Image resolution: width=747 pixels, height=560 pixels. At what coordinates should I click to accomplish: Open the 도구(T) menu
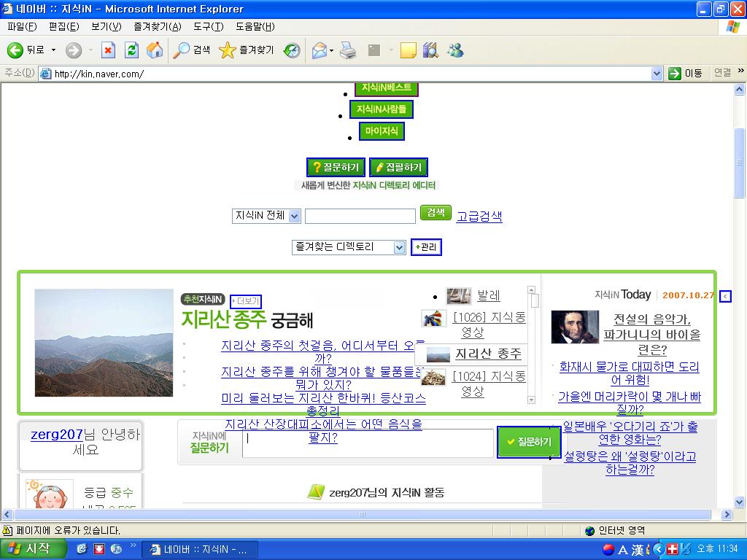(208, 27)
